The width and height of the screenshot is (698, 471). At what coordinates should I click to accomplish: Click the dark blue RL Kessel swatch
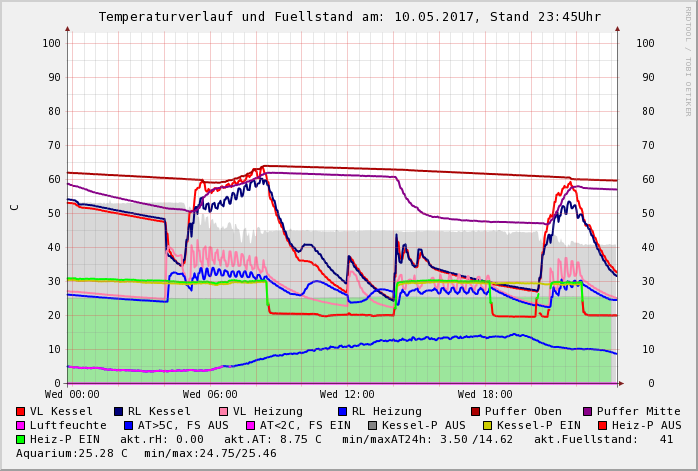click(118, 411)
